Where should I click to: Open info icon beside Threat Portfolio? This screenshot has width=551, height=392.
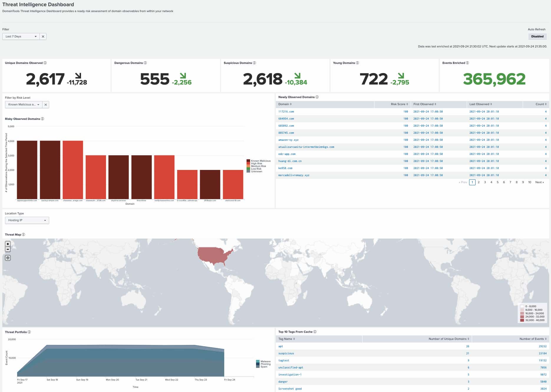tap(29, 332)
